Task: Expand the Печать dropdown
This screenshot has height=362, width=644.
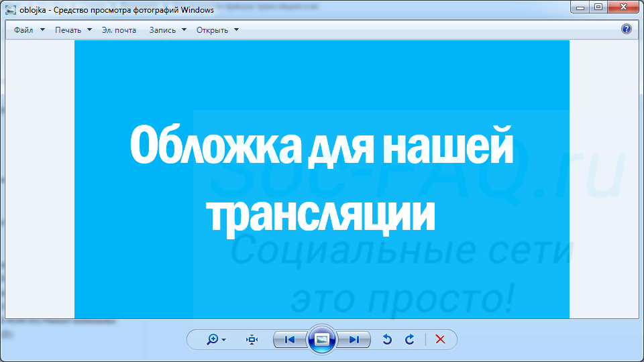Action: click(72, 30)
